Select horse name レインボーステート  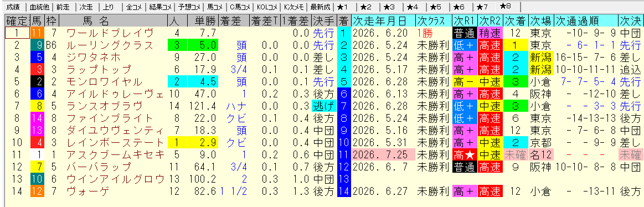pos(115,142)
